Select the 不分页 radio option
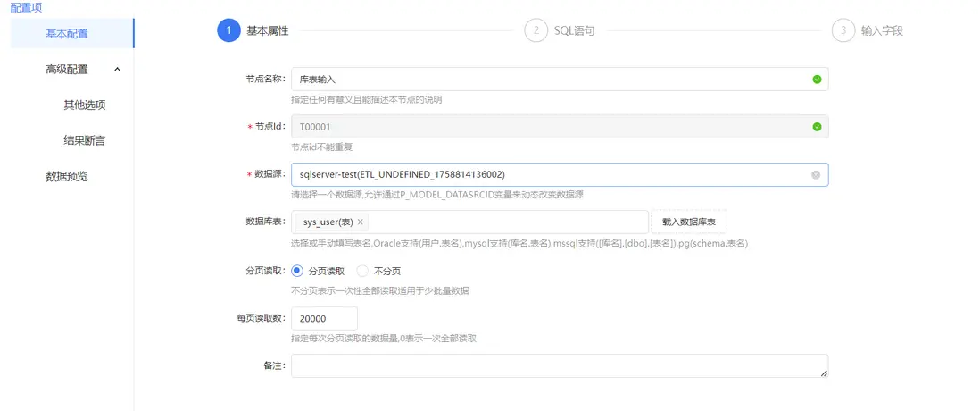Viewport: 980px width, 411px height. (x=362, y=271)
